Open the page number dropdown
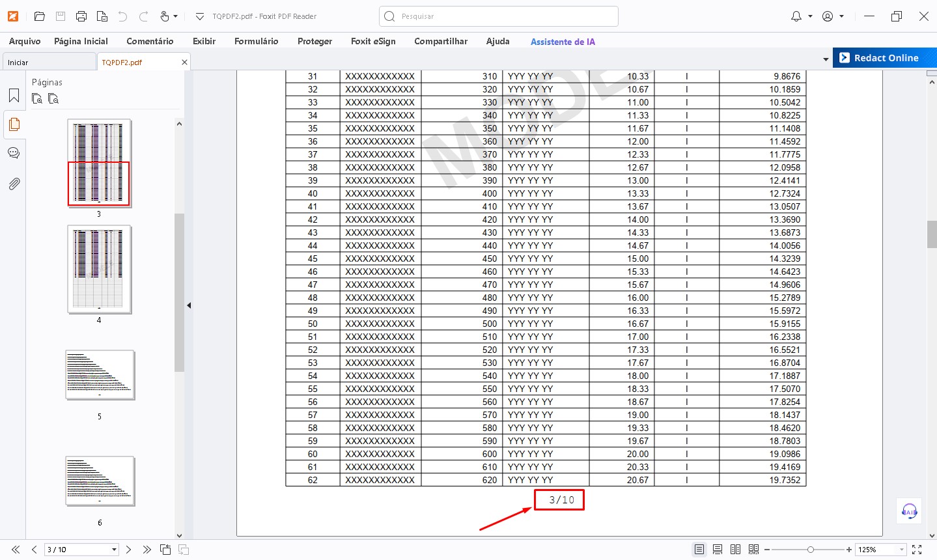 coord(114,550)
